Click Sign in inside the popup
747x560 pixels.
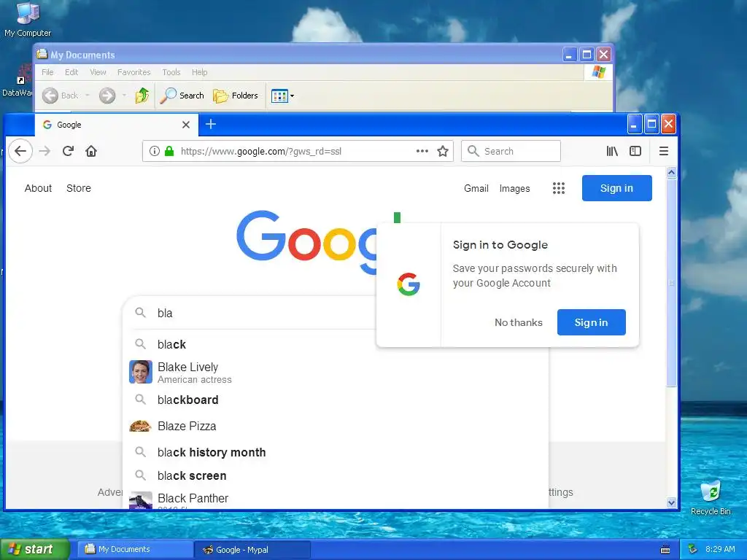pyautogui.click(x=591, y=322)
